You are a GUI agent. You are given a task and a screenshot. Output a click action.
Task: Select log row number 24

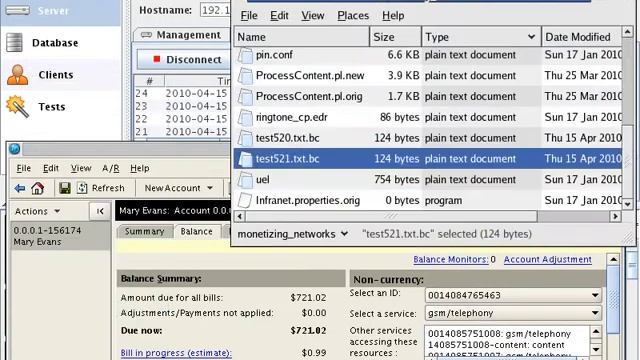pyautogui.click(x=182, y=93)
